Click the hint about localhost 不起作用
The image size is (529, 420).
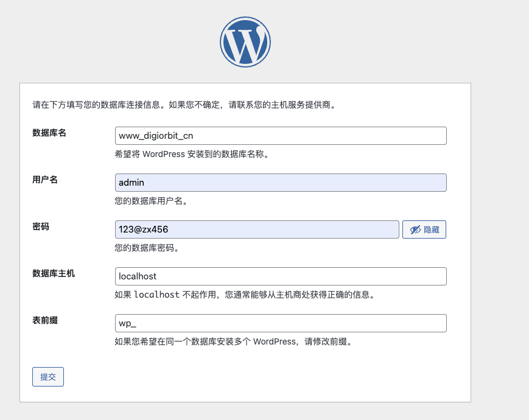coord(245,295)
